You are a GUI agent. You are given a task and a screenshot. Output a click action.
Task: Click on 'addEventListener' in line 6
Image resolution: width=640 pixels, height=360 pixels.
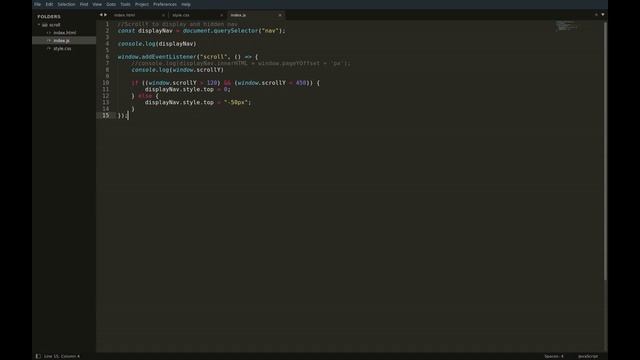point(169,57)
